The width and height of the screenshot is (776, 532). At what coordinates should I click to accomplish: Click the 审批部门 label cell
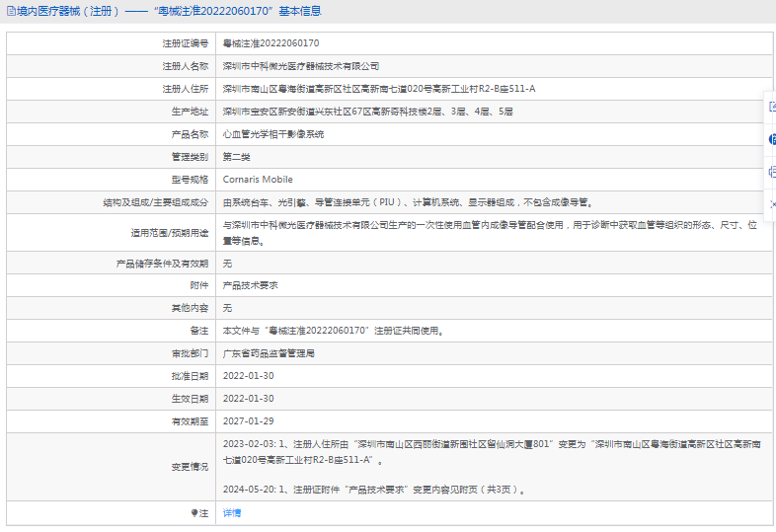click(x=112, y=353)
